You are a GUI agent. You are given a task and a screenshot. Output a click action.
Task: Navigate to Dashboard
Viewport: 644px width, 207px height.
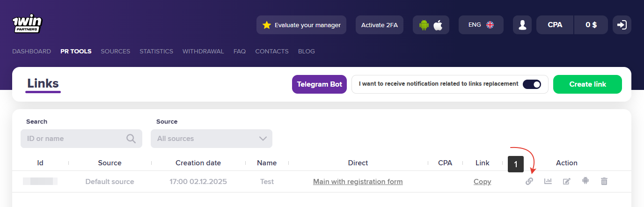pos(31,51)
